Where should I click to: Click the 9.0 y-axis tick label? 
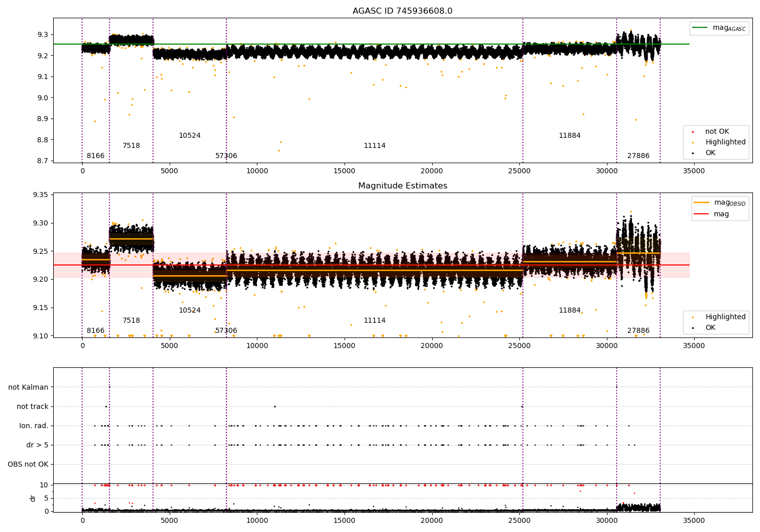[43, 98]
